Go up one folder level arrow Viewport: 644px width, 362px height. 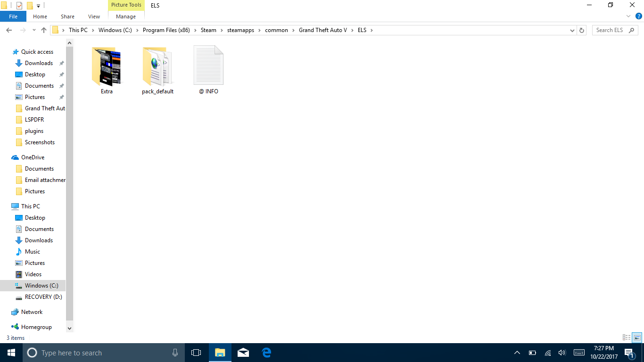(44, 30)
